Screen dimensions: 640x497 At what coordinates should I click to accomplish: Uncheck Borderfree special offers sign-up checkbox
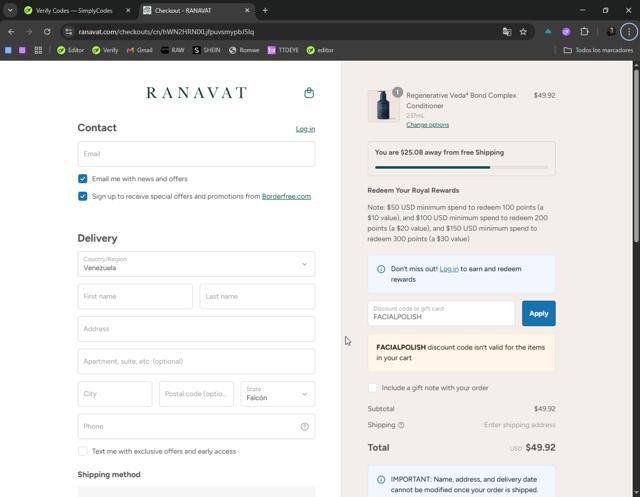(82, 196)
